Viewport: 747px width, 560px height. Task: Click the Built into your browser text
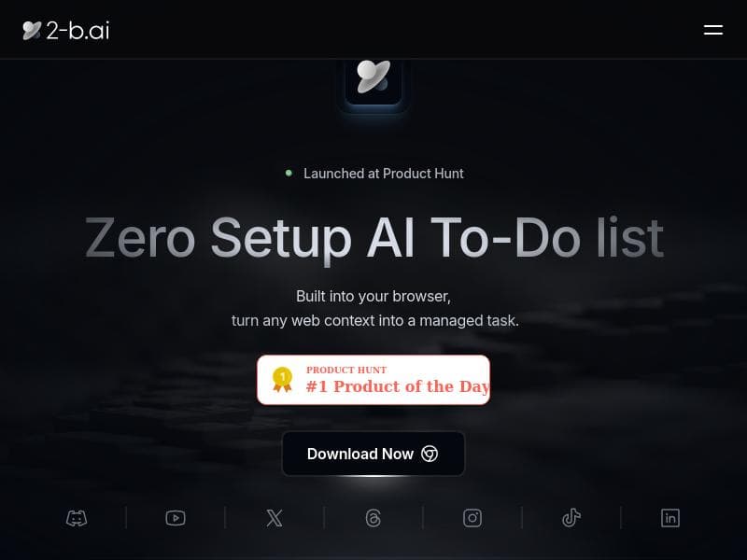coord(373,296)
